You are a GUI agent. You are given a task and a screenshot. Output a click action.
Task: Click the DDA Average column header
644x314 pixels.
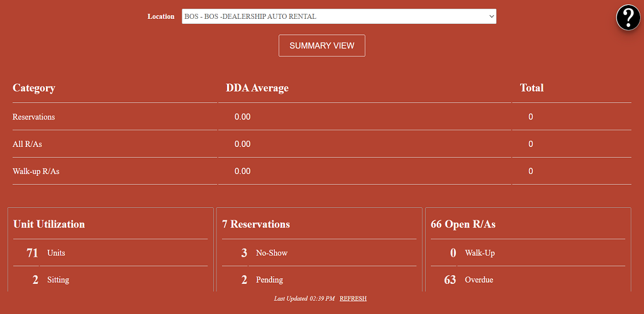tap(257, 88)
